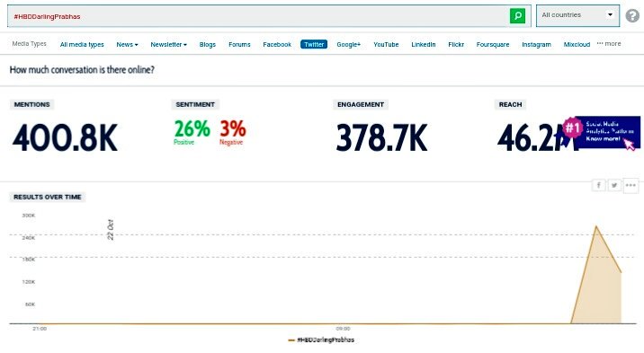Click the "How much conversation is there online?" heading

pyautogui.click(x=82, y=70)
